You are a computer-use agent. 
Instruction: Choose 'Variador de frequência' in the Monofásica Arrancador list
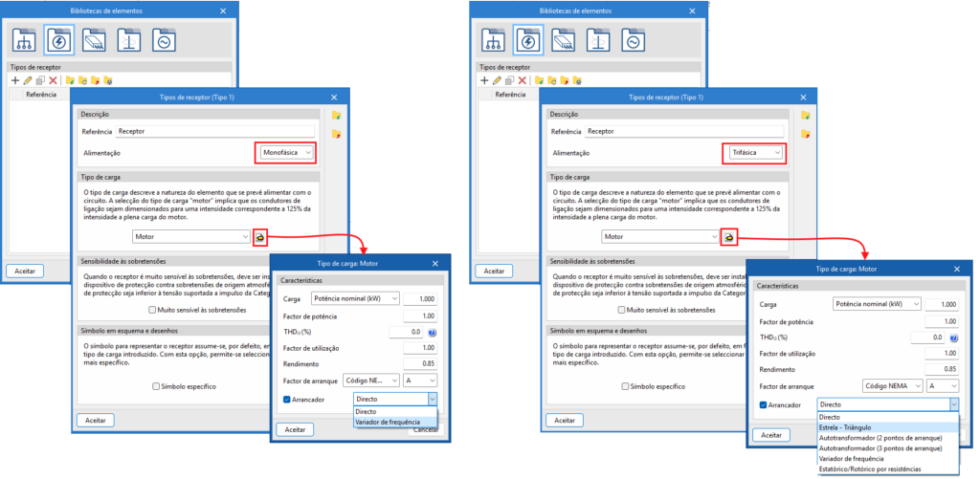click(x=395, y=423)
